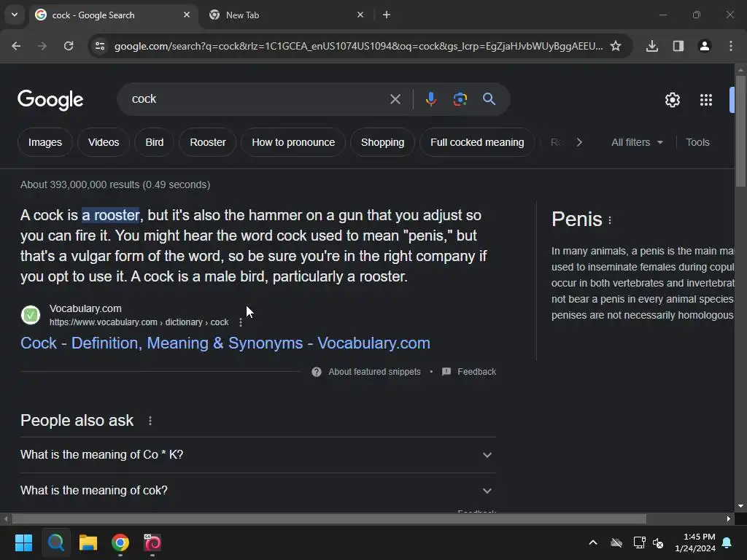Viewport: 747px width, 560px height.
Task: Open a new browser tab with plus
Action: point(387,15)
